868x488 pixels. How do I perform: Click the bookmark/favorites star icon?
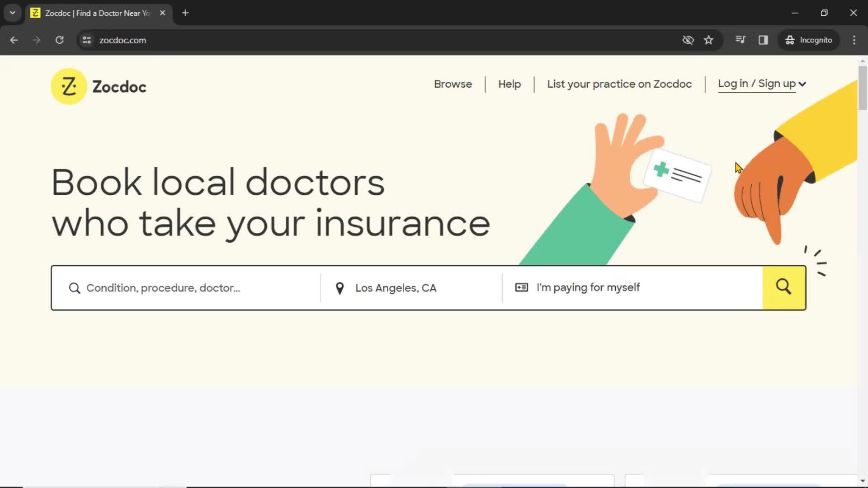709,40
